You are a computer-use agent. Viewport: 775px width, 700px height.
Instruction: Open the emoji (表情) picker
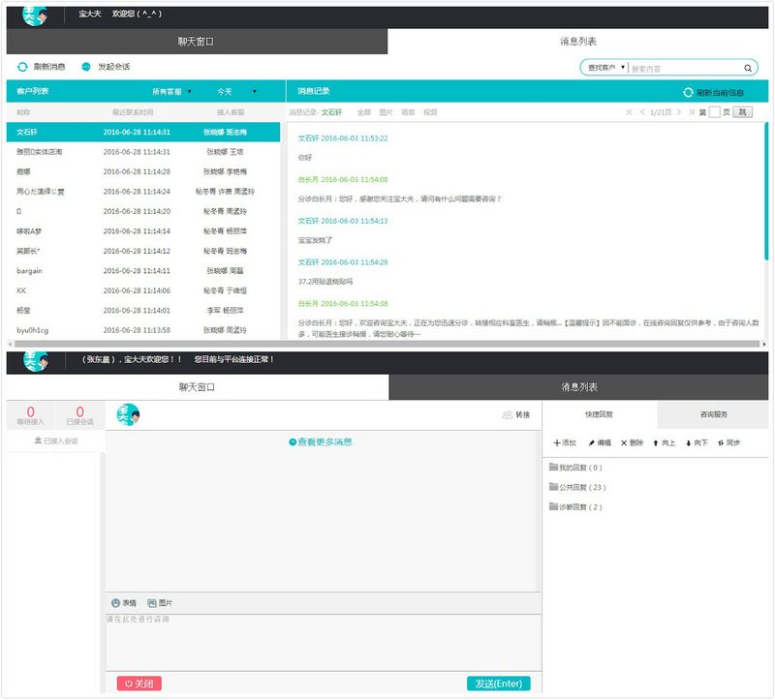pos(115,603)
